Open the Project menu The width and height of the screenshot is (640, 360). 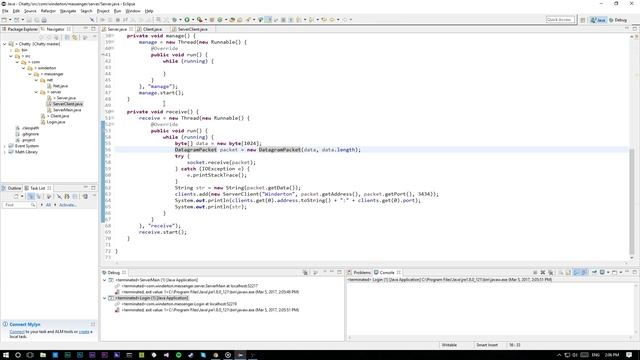(103, 11)
